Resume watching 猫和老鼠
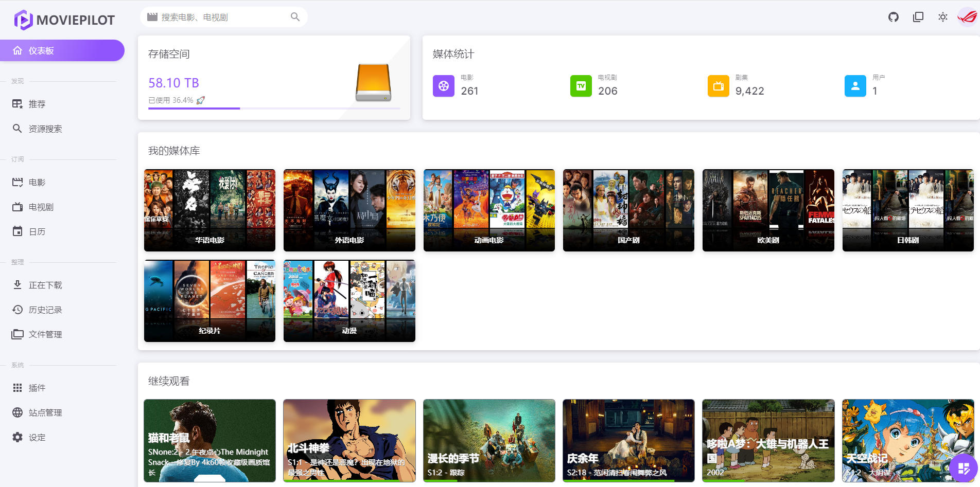The image size is (980, 487). click(x=209, y=441)
